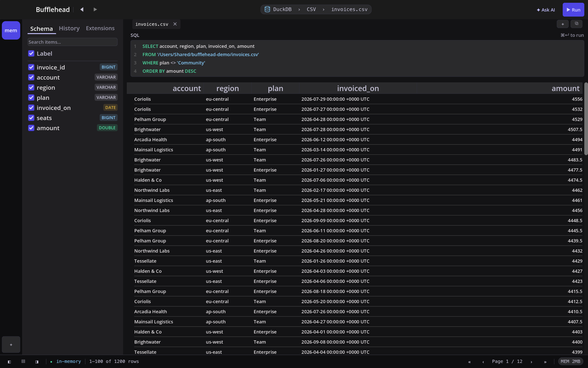
Task: Focus the Search items field
Action: pos(72,42)
